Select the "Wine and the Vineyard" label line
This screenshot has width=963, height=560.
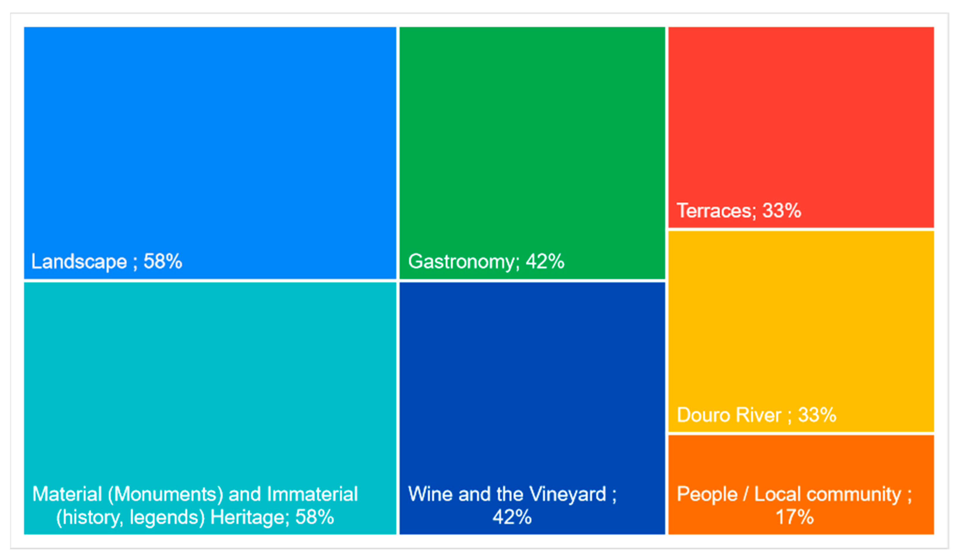pos(507,494)
